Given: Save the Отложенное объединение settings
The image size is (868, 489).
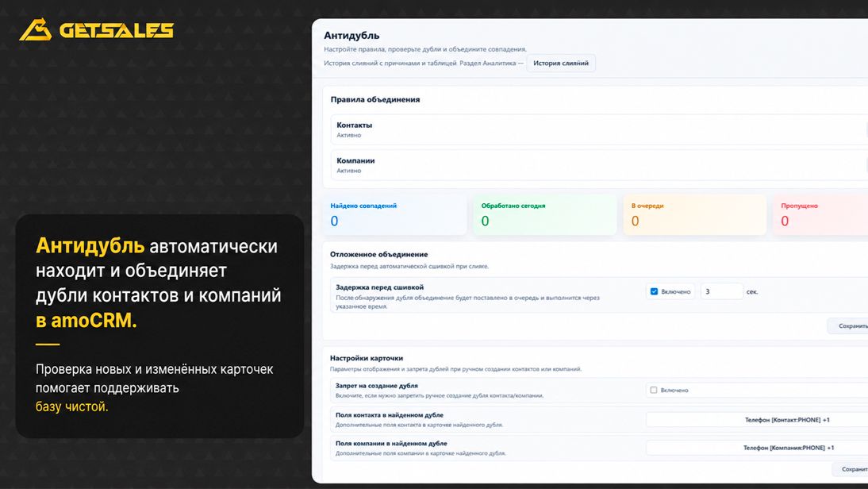Looking at the screenshot, I should tap(848, 325).
